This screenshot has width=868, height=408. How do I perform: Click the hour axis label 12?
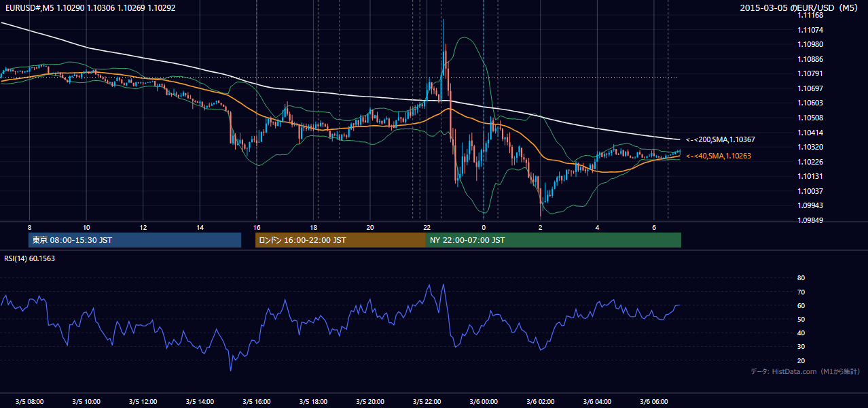pos(143,227)
